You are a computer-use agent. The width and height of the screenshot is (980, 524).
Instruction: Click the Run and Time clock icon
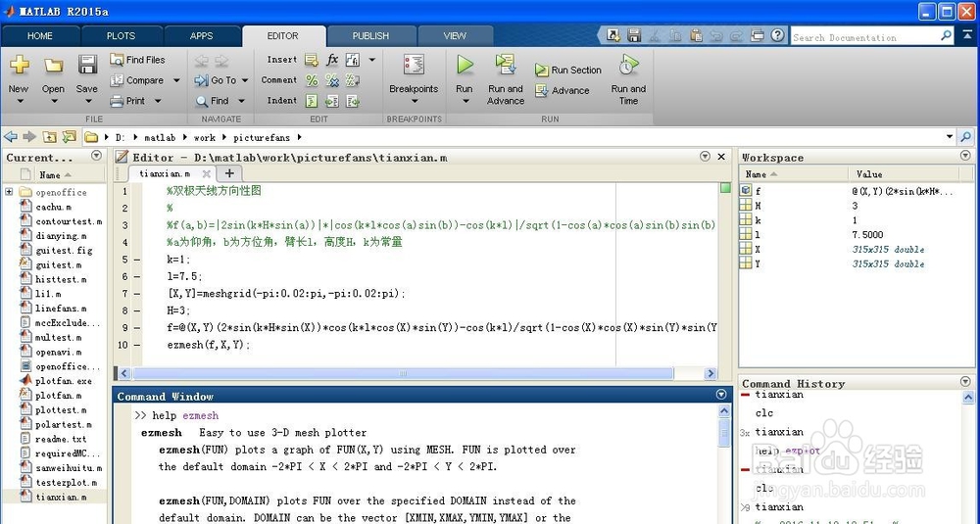tap(628, 65)
